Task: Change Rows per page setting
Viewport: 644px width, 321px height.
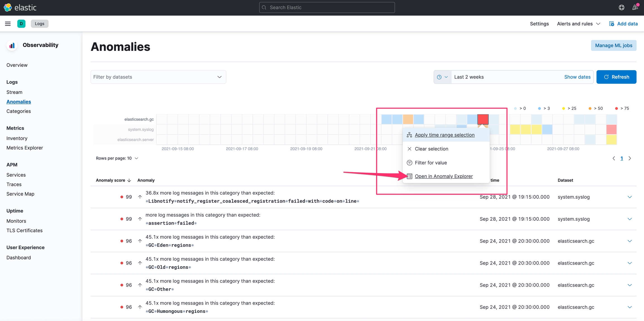Action: (117, 158)
